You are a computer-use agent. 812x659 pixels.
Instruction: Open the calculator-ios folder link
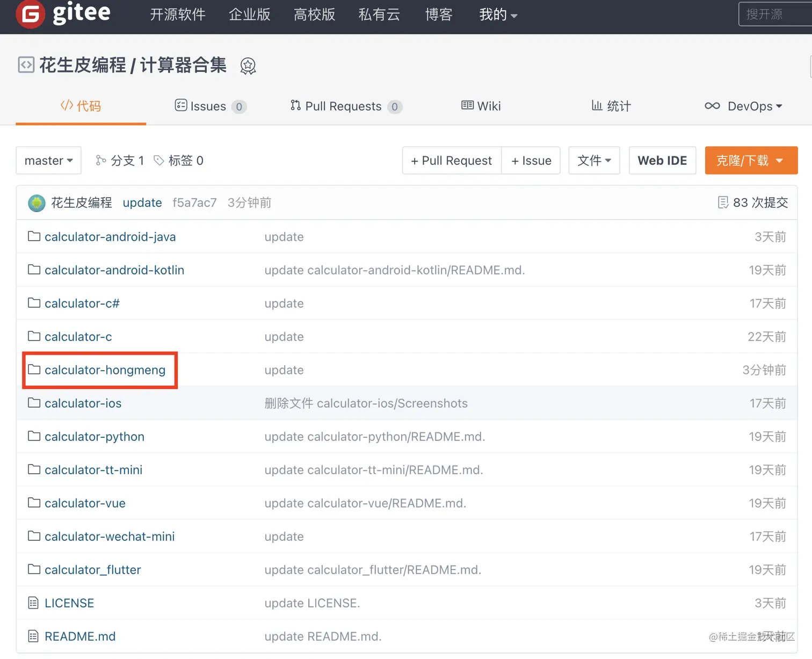click(x=83, y=403)
